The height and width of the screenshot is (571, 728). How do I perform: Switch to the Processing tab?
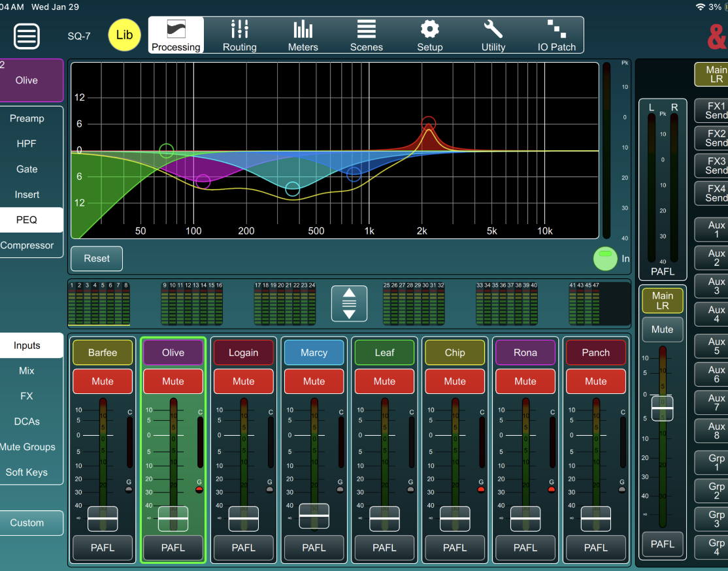click(176, 35)
